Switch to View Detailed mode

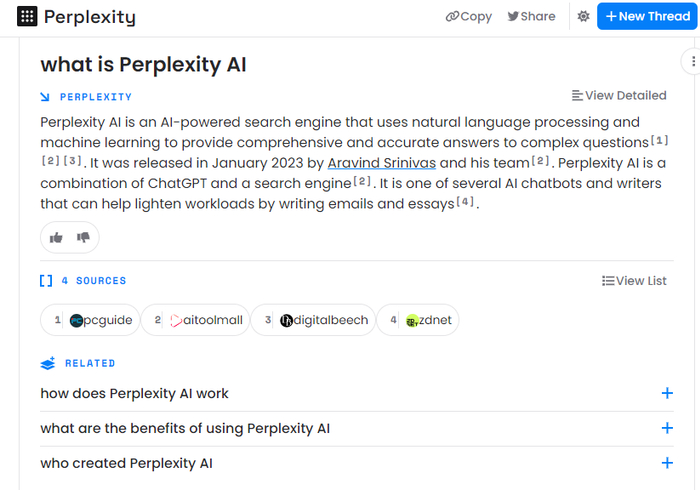pos(619,96)
